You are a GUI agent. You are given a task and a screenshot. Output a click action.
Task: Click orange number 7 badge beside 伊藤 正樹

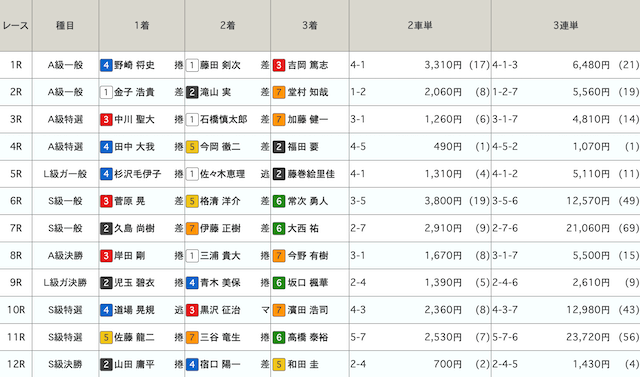click(x=192, y=228)
